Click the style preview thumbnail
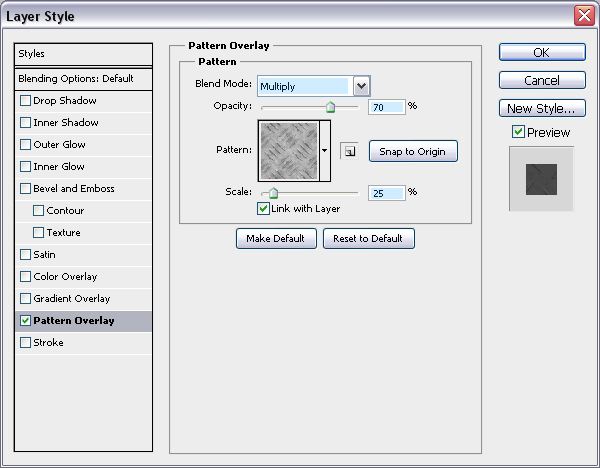Screen dimensions: 600x468 541,178
